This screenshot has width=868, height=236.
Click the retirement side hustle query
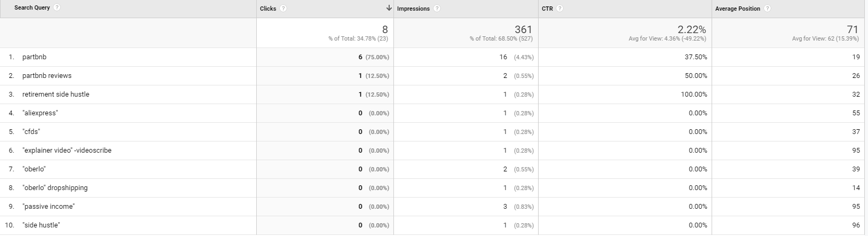tap(56, 95)
